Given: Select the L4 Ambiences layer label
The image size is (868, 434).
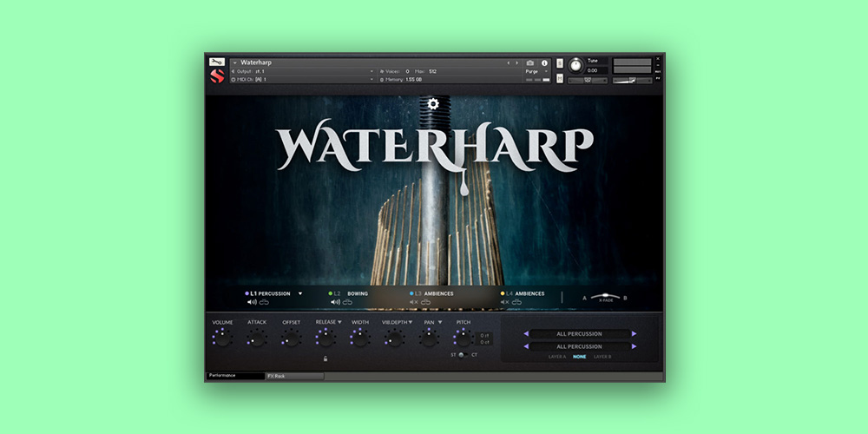Looking at the screenshot, I should tap(529, 293).
